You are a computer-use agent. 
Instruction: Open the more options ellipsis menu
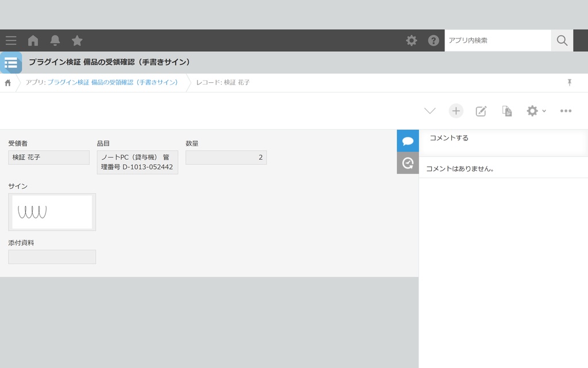click(x=566, y=111)
